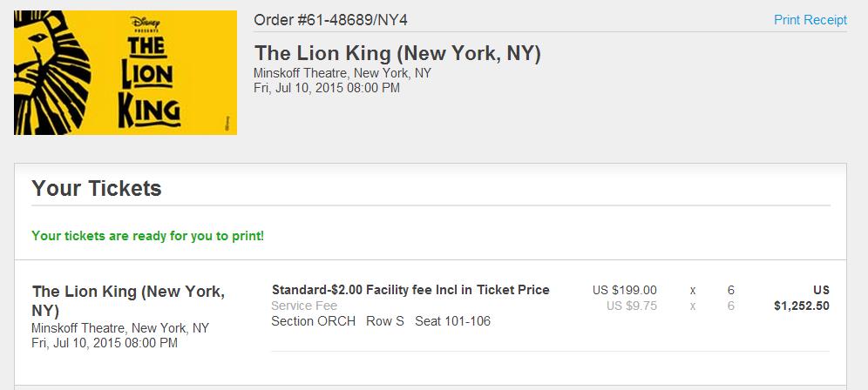Click the Minskoff Theatre venue under the header title
Viewport: 868px width, 390px height.
342,73
